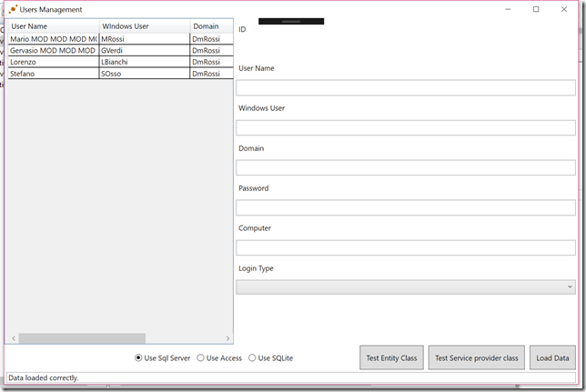
Task: Open the Login Type dropdown
Action: tap(405, 287)
